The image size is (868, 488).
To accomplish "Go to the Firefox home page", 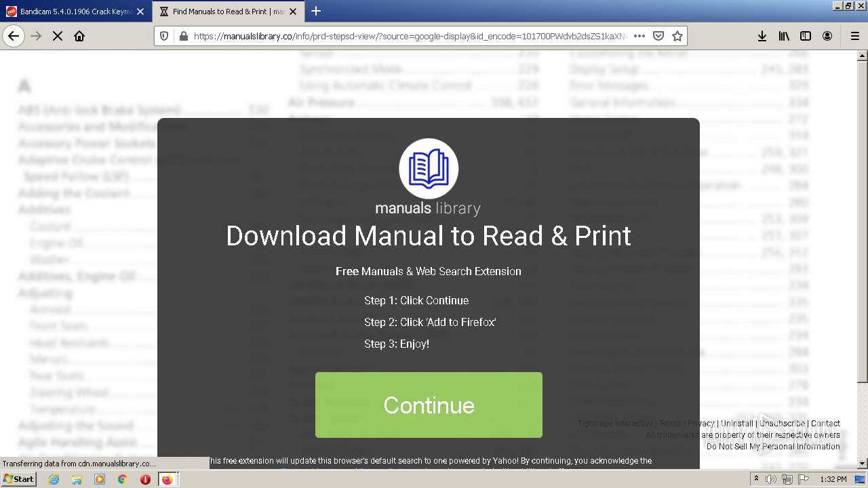I will (79, 36).
